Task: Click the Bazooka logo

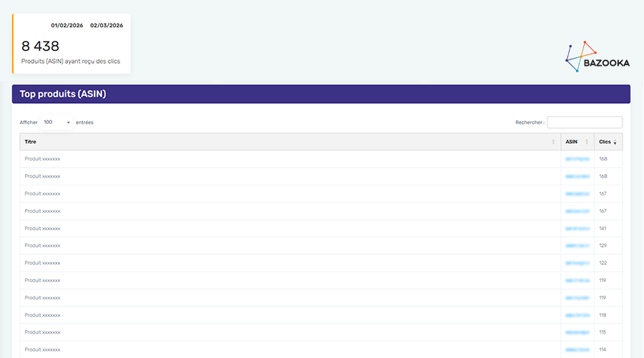Action: pyautogui.click(x=597, y=57)
